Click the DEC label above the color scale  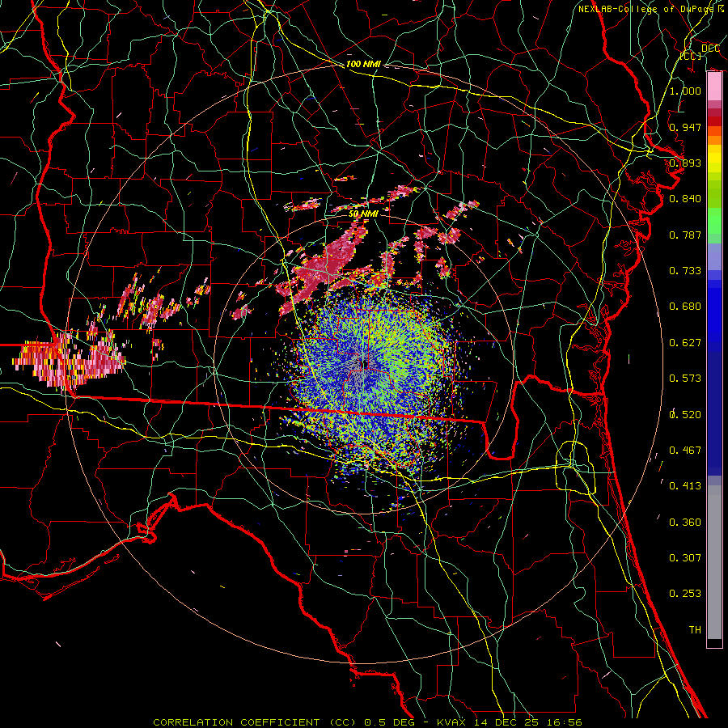(x=710, y=49)
